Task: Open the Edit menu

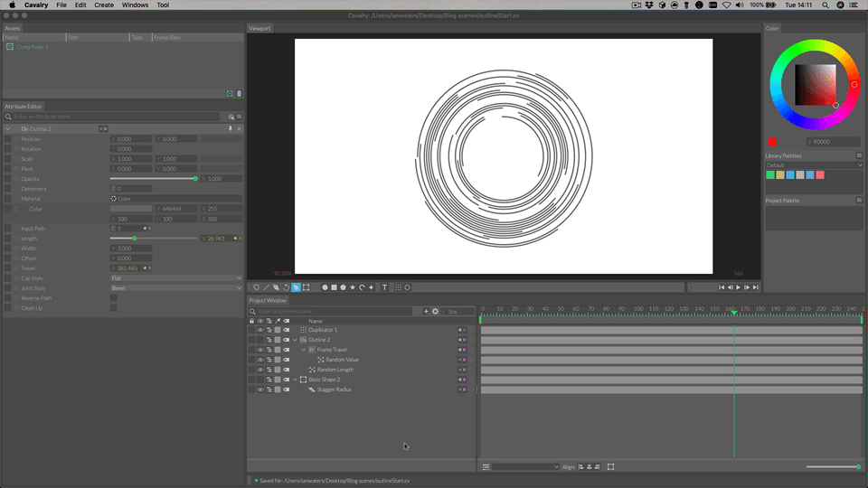Action: [x=80, y=5]
